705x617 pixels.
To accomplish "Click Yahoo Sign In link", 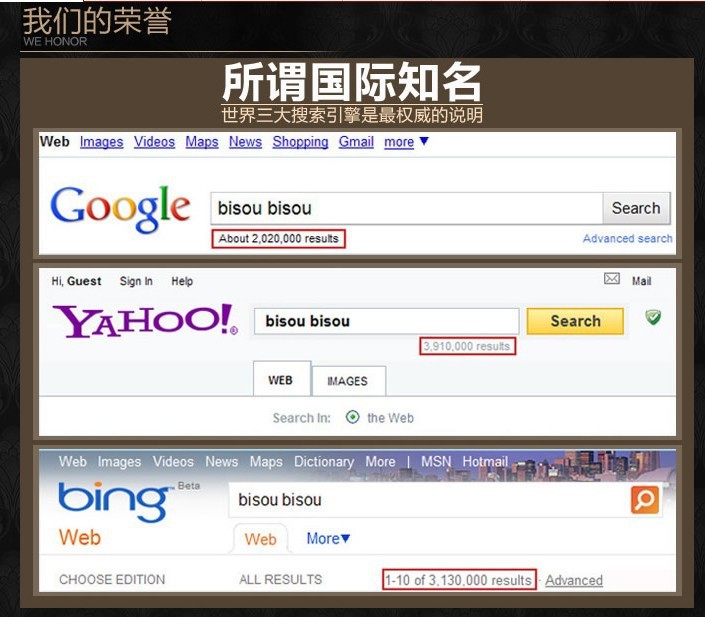I will [x=136, y=281].
